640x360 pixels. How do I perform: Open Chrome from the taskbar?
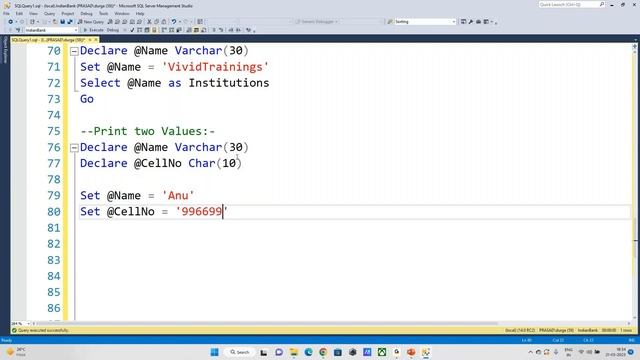[323, 352]
